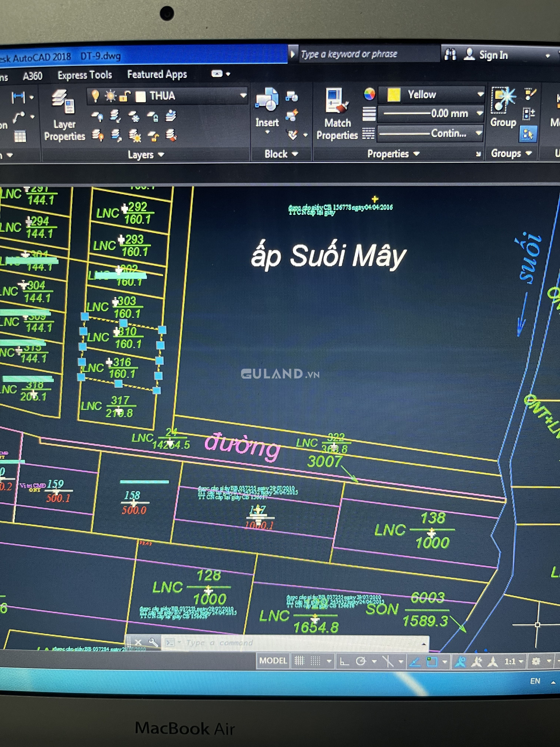Click the color wheel Object Color icon

[369, 94]
